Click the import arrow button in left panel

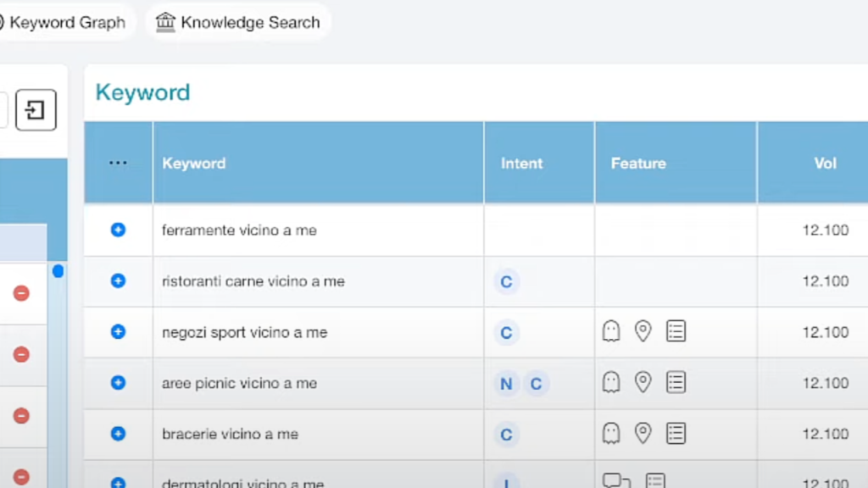36,109
